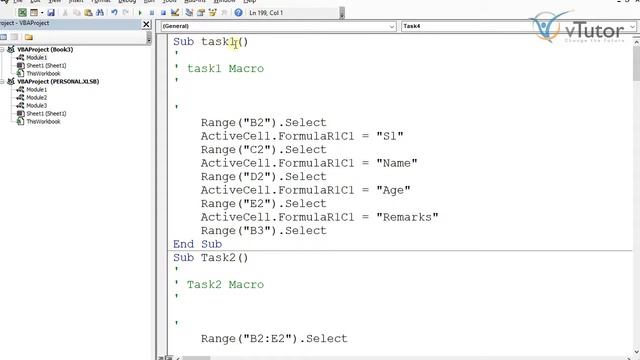Save the project with the floppy disk icon
640x360 pixels.
[x=51, y=13]
